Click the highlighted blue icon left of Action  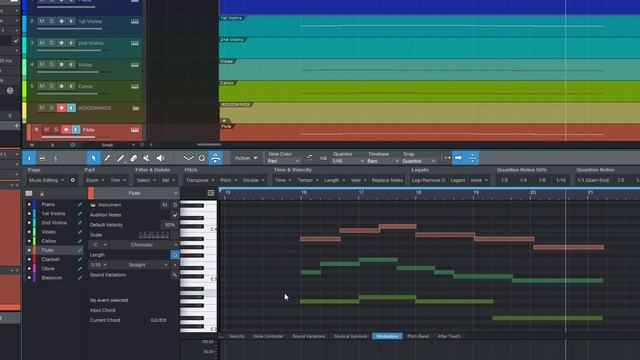coord(216,158)
